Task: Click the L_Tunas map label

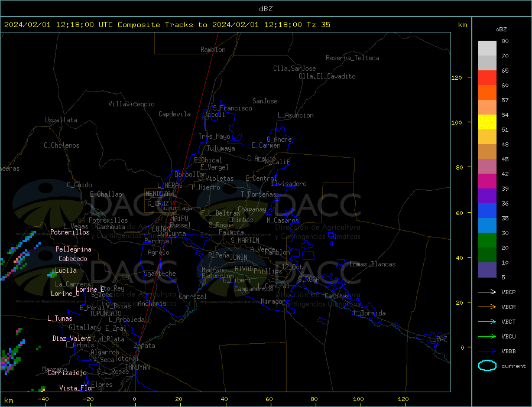Action: (60, 318)
